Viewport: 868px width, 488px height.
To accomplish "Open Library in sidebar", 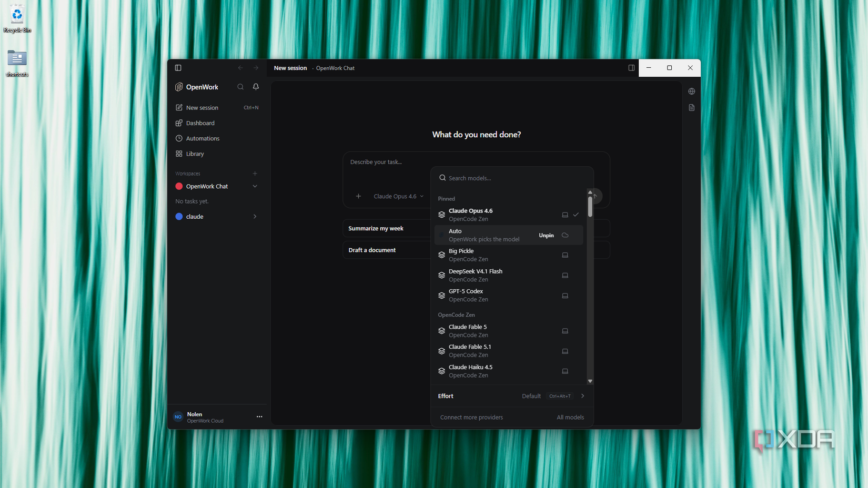I will tap(217, 154).
